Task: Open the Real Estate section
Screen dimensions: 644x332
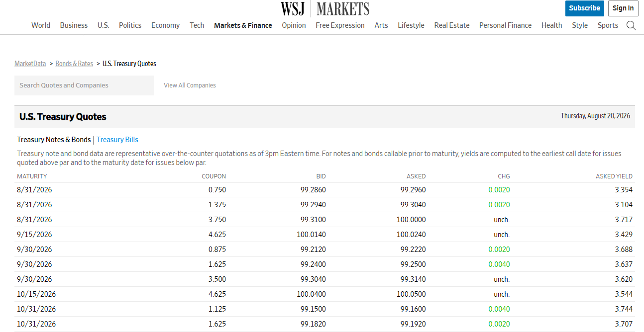Action: 452,25
